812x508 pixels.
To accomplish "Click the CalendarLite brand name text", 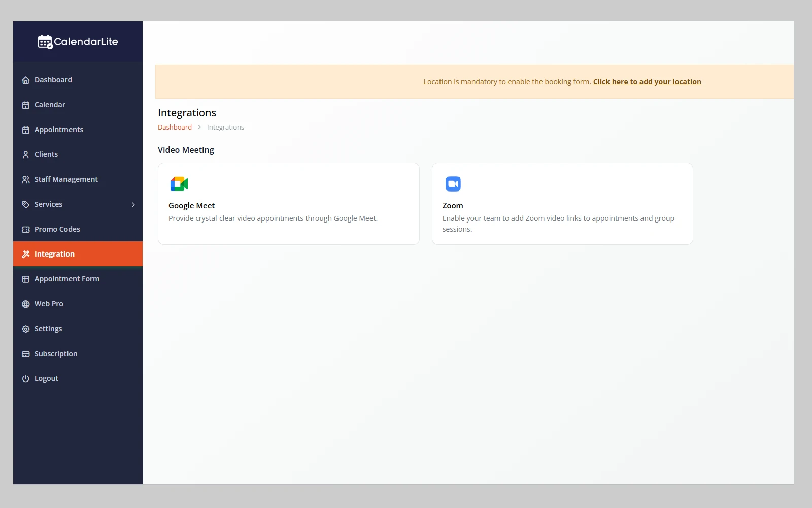I will pyautogui.click(x=86, y=42).
